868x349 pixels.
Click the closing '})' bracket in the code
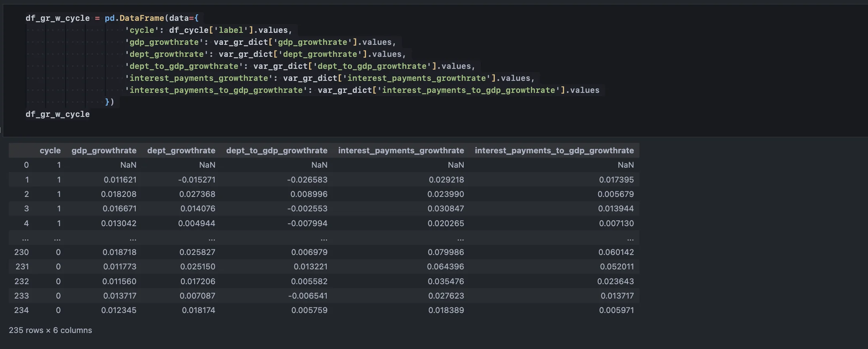pos(109,102)
